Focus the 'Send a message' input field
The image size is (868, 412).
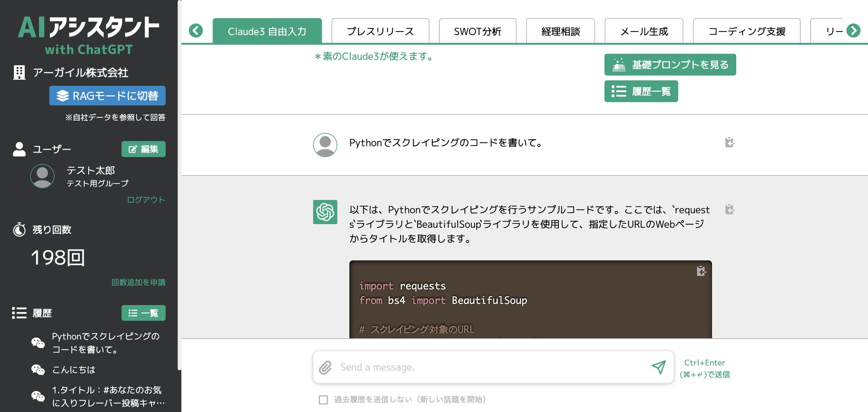(490, 368)
